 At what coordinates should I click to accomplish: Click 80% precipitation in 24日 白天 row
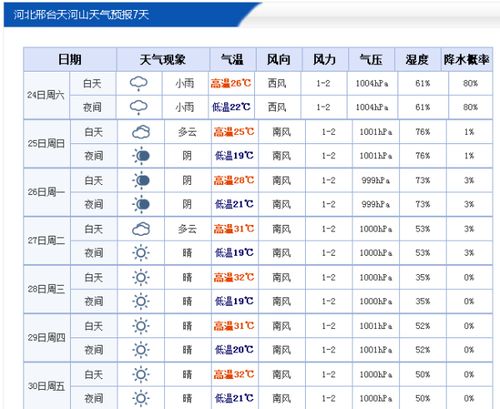point(470,83)
